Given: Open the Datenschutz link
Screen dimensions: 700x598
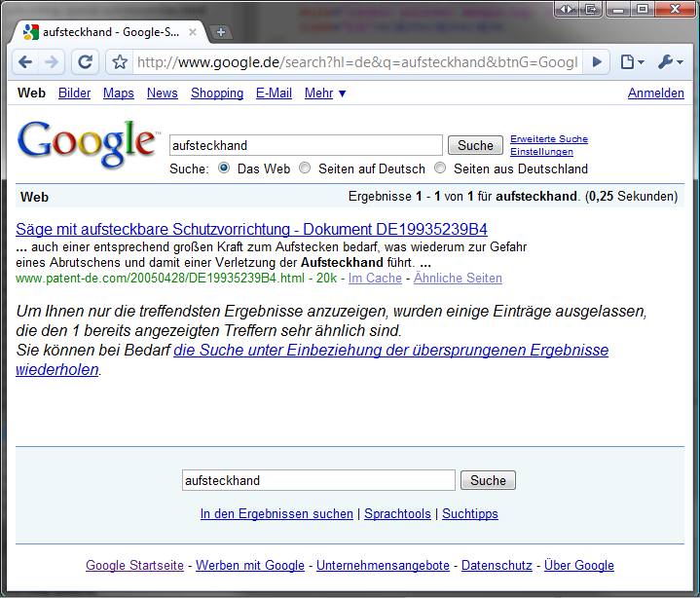Looking at the screenshot, I should point(497,565).
